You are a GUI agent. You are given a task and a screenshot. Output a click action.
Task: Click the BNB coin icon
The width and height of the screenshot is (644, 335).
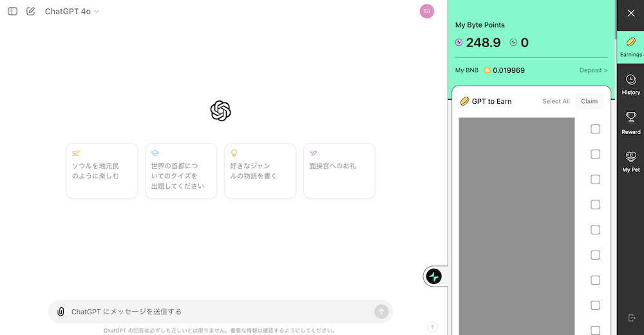487,70
